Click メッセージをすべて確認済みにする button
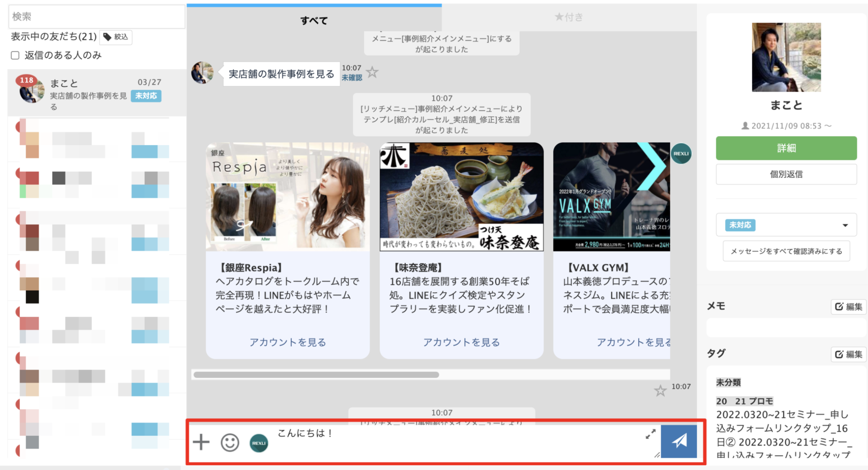This screenshot has height=470, width=868. click(x=786, y=251)
